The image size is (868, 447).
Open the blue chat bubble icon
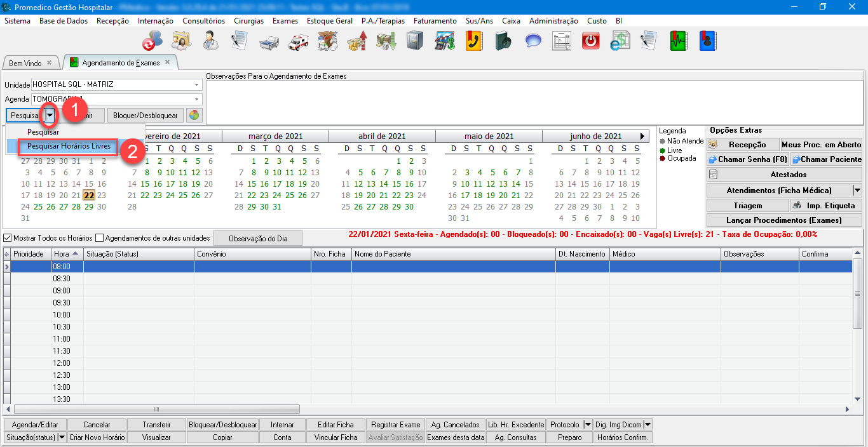tap(532, 42)
